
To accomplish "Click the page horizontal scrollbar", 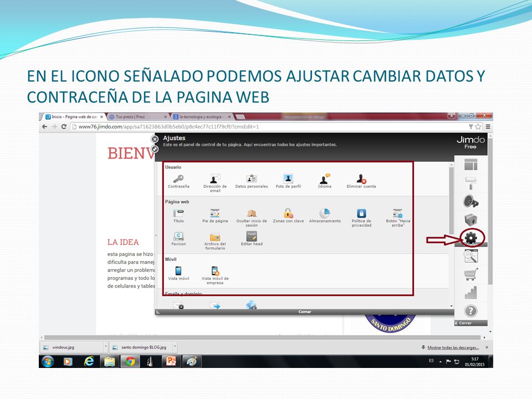I will 263,337.
